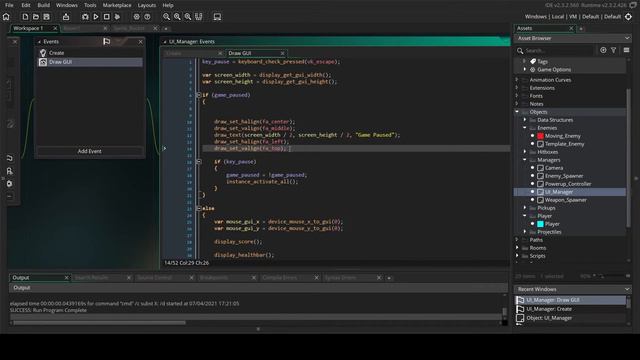Collapse the Managers folder
This screenshot has width=640, height=360.
(525, 160)
